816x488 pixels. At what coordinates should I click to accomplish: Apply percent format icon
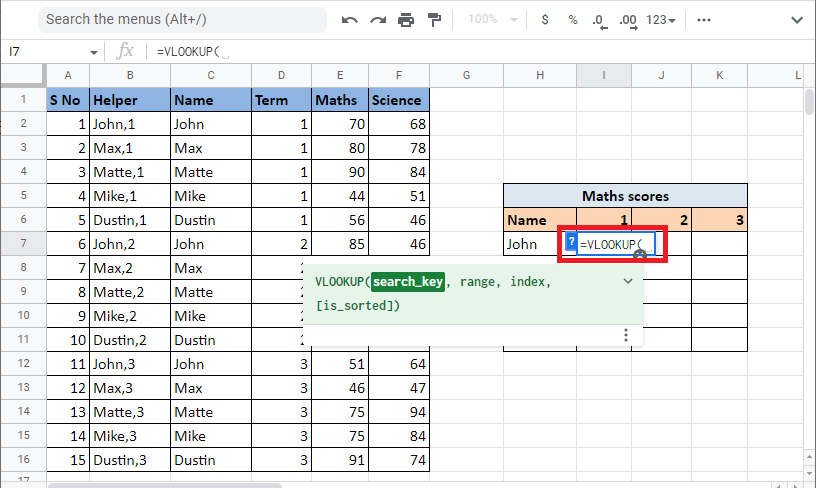(573, 20)
